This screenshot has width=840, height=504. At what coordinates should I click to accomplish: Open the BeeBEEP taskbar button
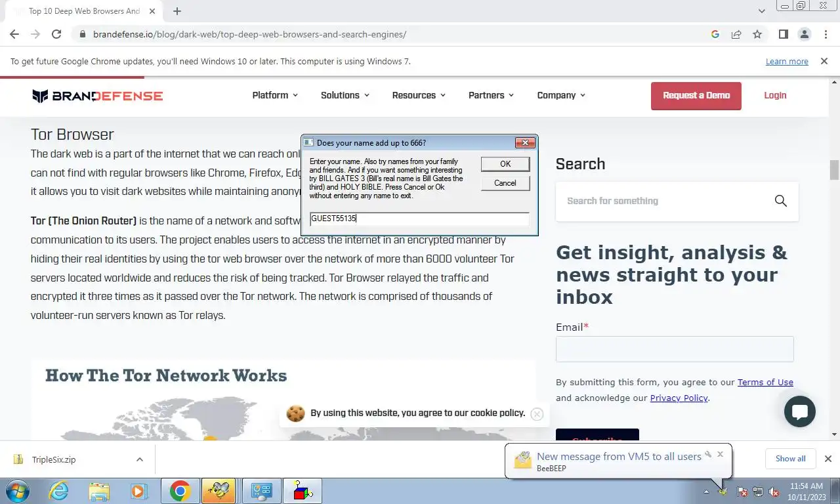(x=219, y=491)
